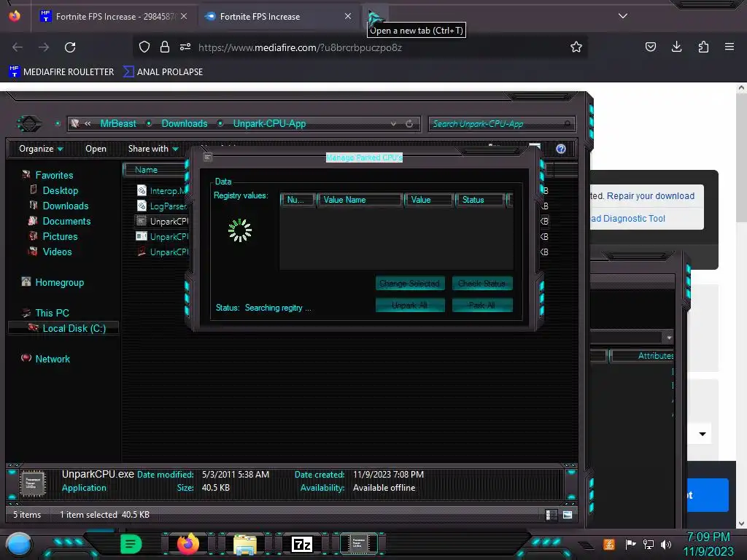Open the Firefox hamburger application menu
The width and height of the screenshot is (747, 560).
[x=729, y=47]
